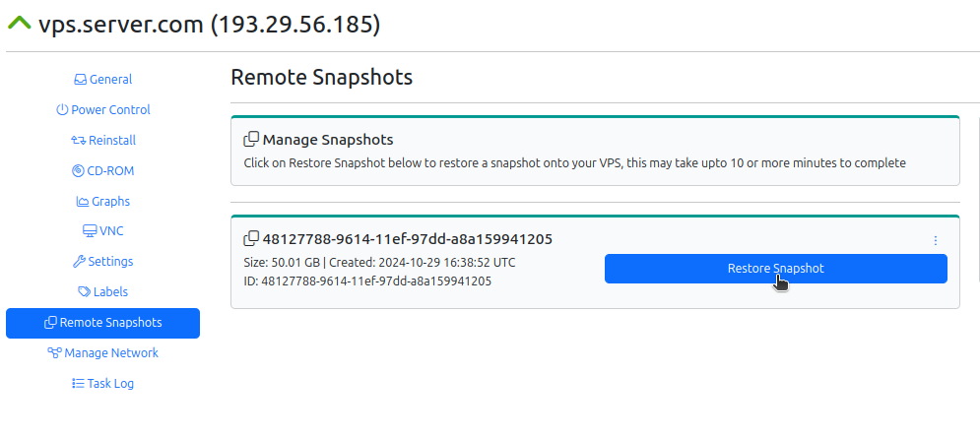This screenshot has width=980, height=437.
Task: Click the CD-ROM disc icon
Action: click(78, 171)
